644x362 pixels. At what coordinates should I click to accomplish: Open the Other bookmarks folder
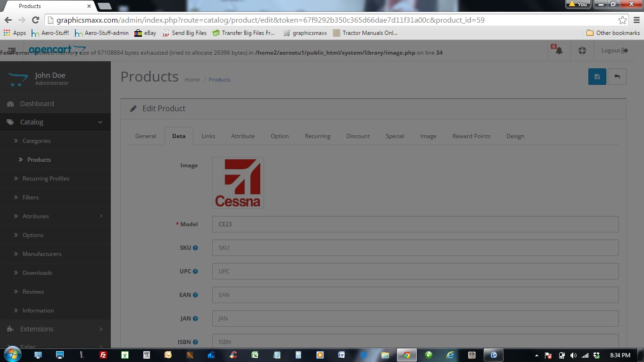point(613,33)
